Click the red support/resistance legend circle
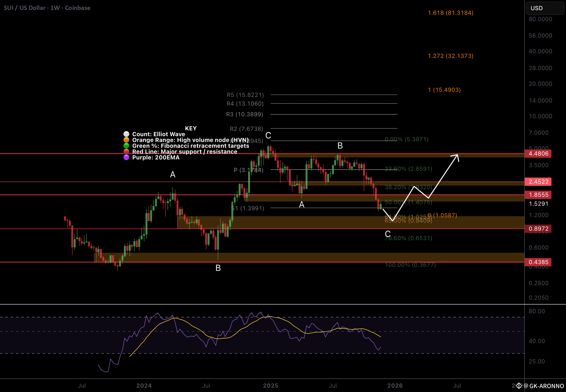 coord(126,152)
